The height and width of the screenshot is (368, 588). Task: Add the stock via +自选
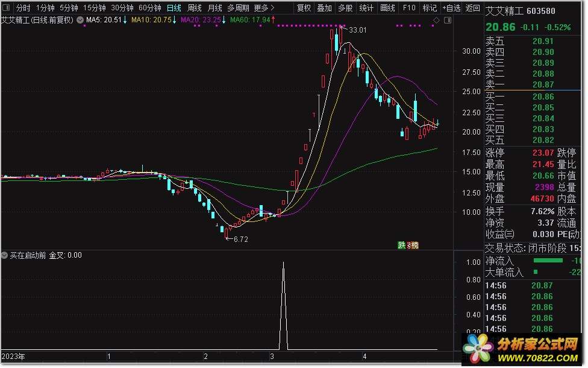point(451,8)
